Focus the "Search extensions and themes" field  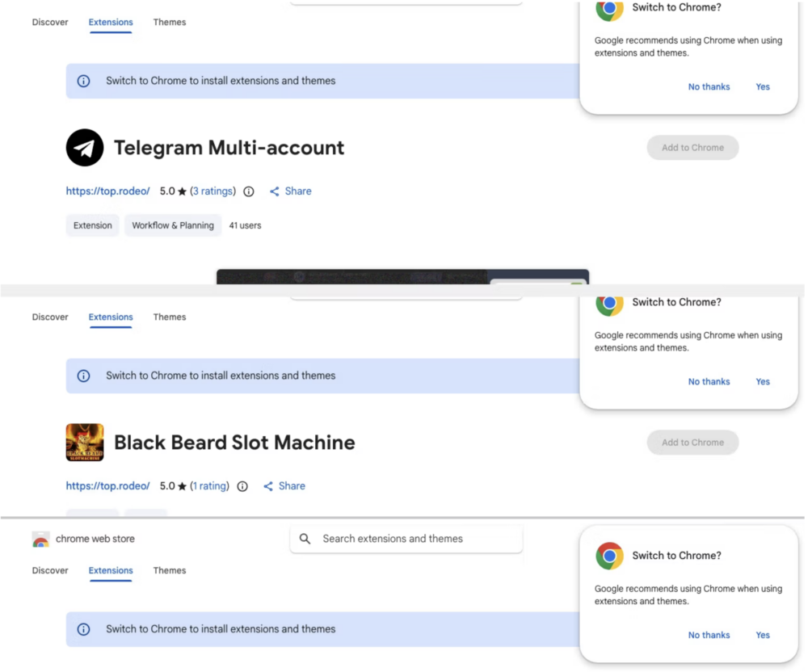click(412, 539)
